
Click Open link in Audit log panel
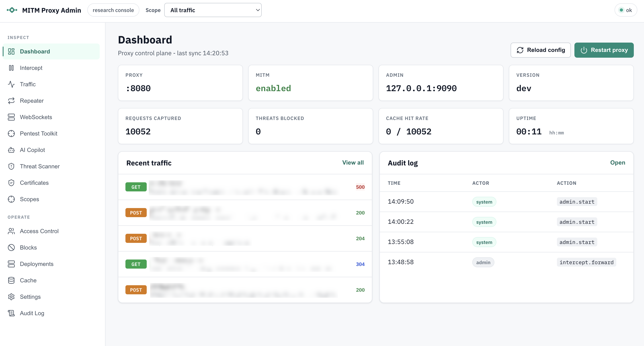coord(617,163)
